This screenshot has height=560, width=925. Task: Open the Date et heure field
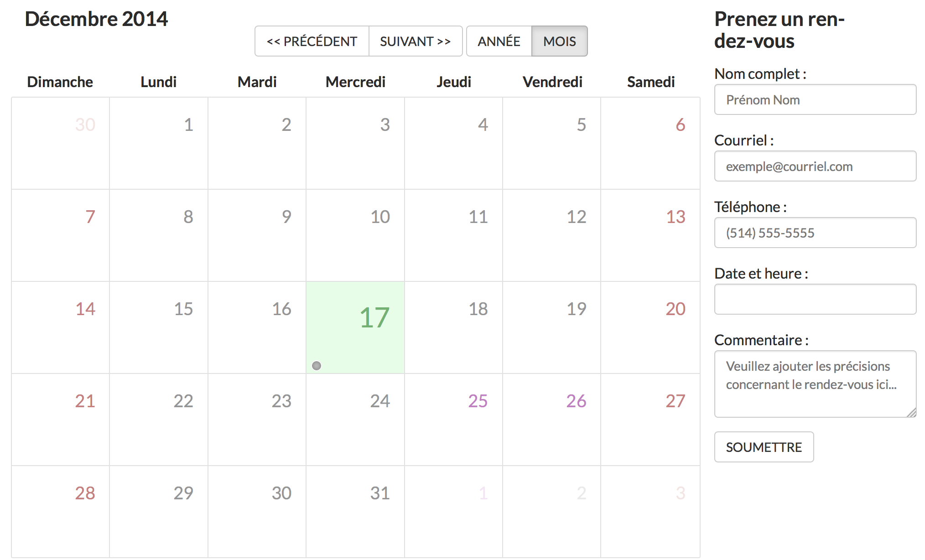coord(815,299)
